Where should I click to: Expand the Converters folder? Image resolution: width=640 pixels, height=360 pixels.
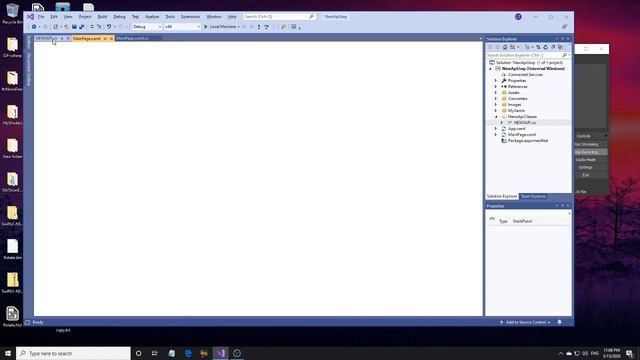click(496, 98)
